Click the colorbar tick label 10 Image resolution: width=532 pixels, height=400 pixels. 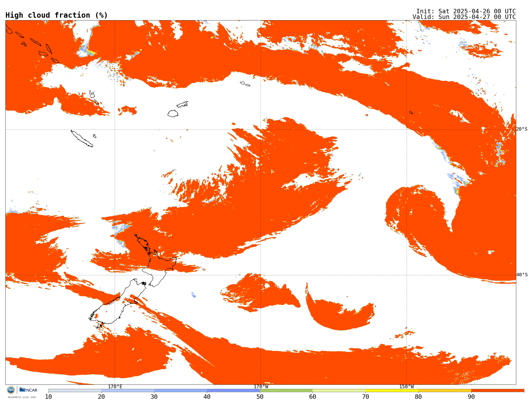point(49,397)
